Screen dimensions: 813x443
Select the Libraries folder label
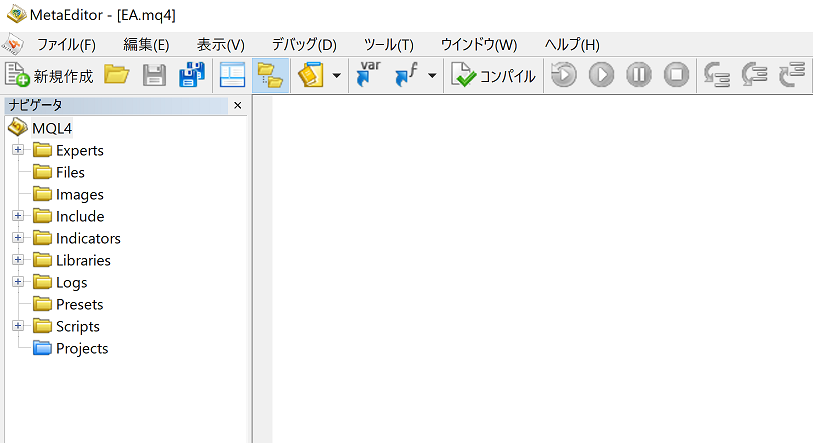(83, 260)
